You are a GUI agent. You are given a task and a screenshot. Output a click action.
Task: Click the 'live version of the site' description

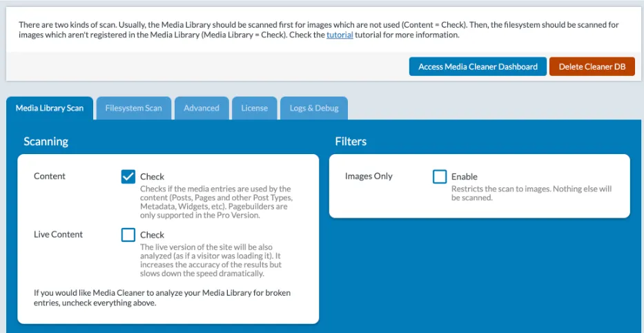pyautogui.click(x=211, y=260)
